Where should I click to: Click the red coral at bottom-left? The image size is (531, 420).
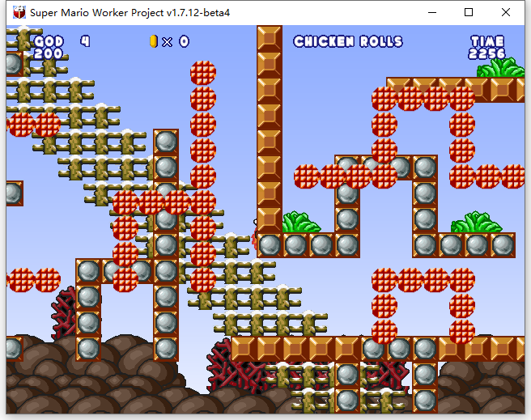tap(64, 312)
